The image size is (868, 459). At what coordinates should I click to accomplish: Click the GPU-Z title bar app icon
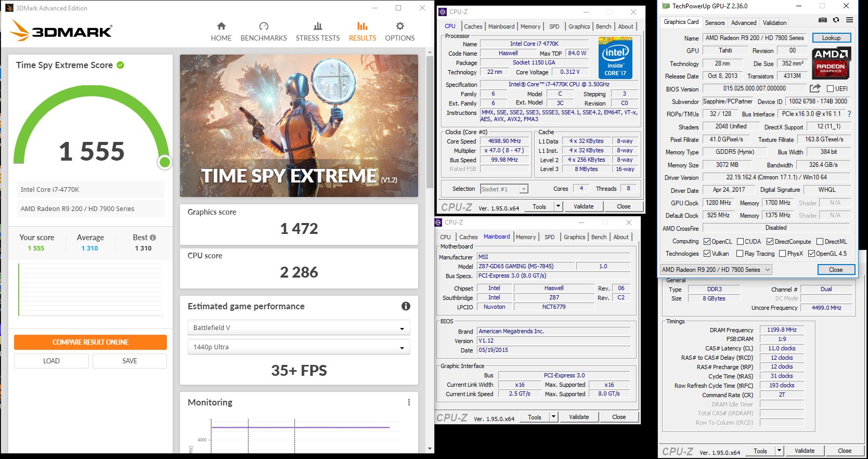[x=666, y=6]
